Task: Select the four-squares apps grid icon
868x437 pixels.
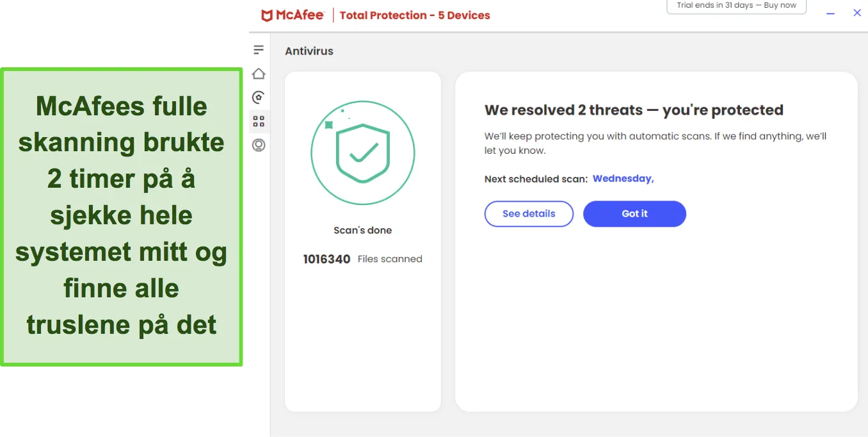Action: 259,121
